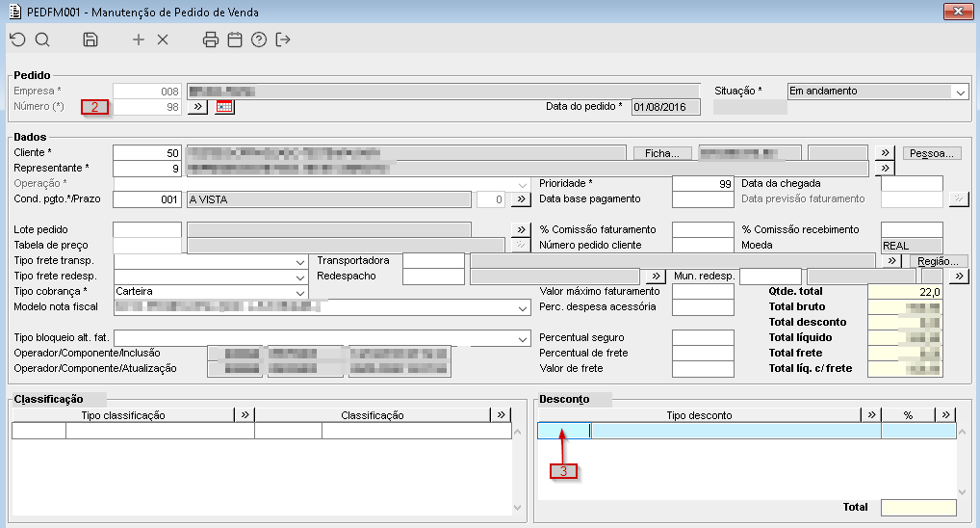Click the Desconto grid vertical scrollbar
The height and width of the screenshot is (528, 980).
pyautogui.click(x=963, y=462)
